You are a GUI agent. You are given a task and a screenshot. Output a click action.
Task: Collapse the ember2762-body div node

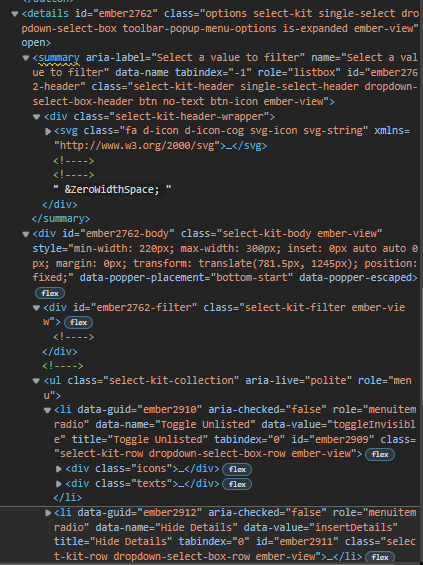(26, 234)
